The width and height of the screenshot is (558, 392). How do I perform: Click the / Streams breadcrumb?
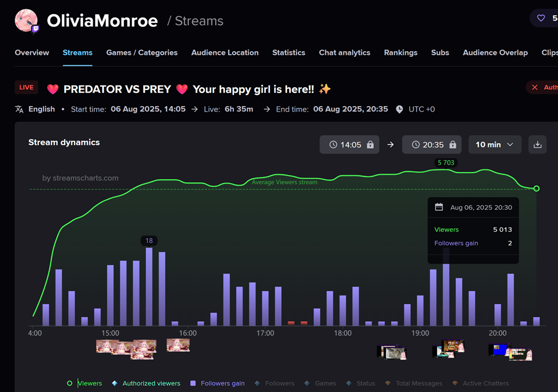[x=196, y=21]
